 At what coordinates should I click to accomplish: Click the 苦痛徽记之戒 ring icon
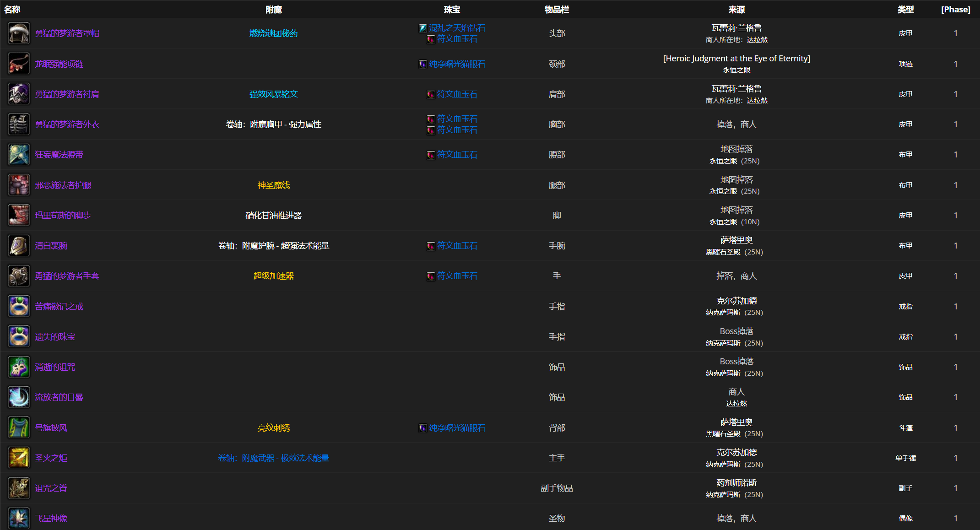tap(19, 306)
